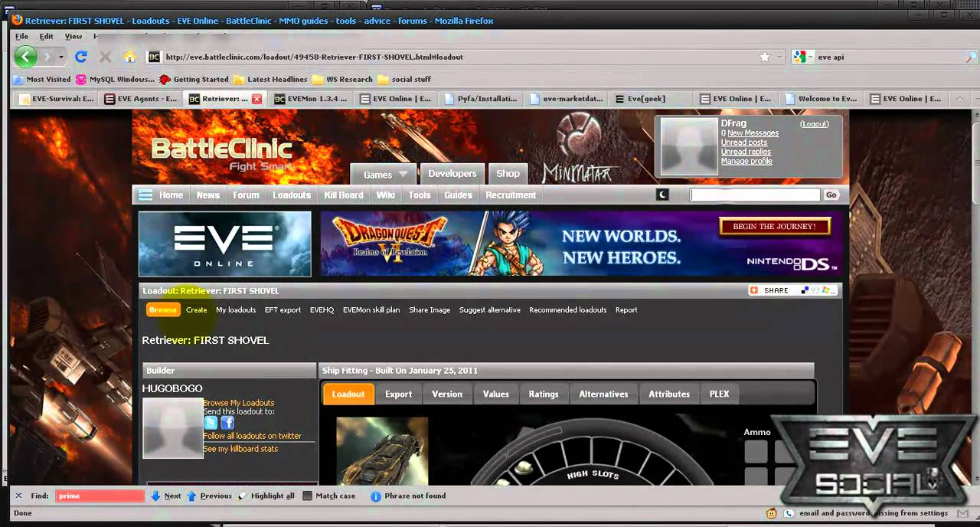The width and height of the screenshot is (980, 527).
Task: Click the green Back navigation arrow
Action: (x=25, y=57)
